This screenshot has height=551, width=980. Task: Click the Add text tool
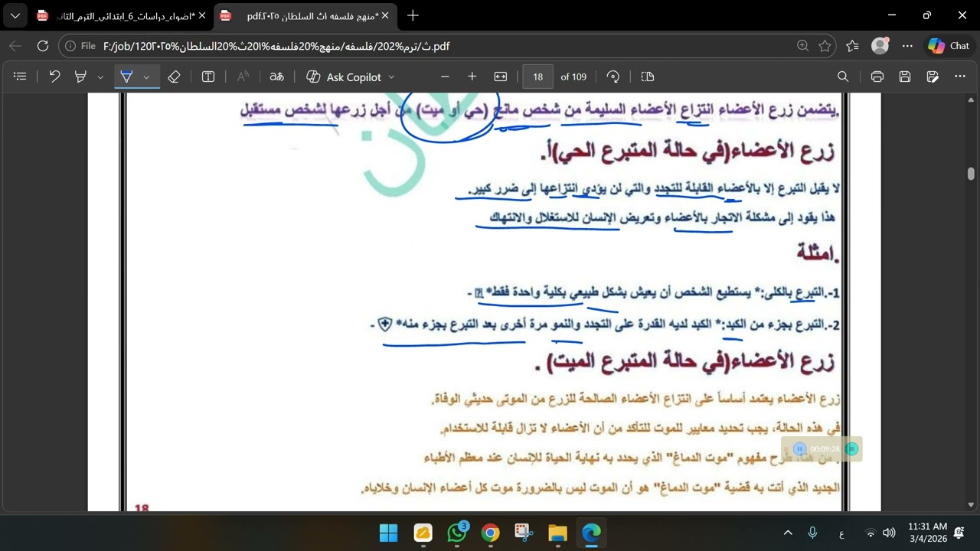[x=208, y=77]
